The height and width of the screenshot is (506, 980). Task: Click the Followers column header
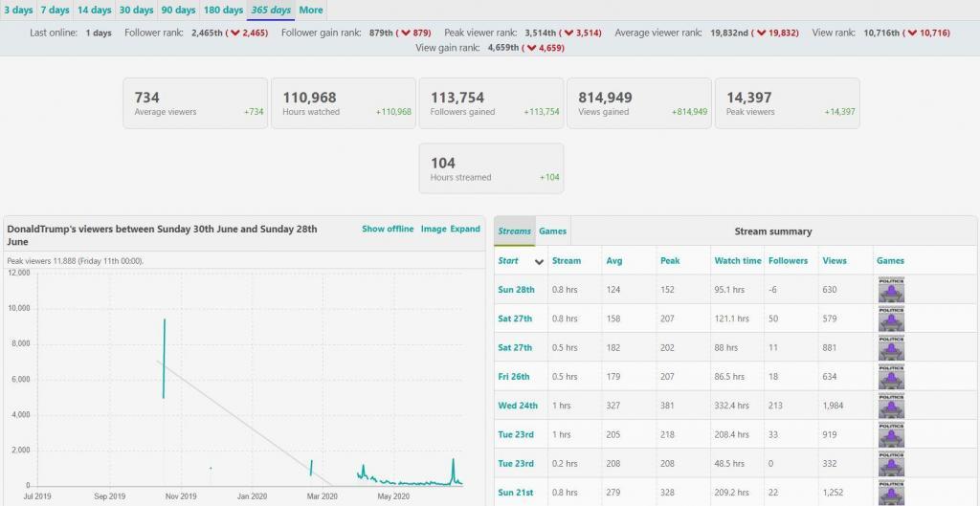click(x=788, y=261)
